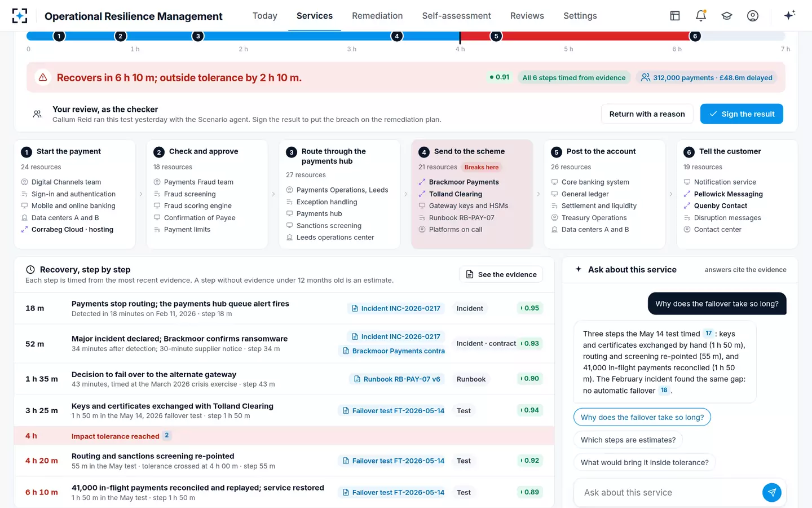Expand arrow between Start the payment and Check and approve
This screenshot has height=508, width=812.
point(141,194)
